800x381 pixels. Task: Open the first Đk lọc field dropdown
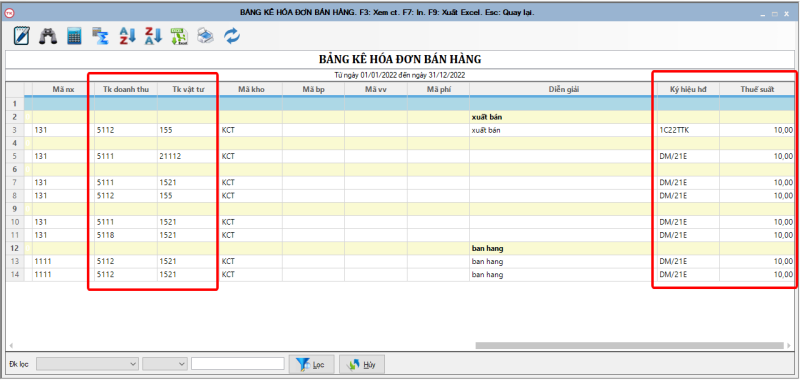pos(88,364)
